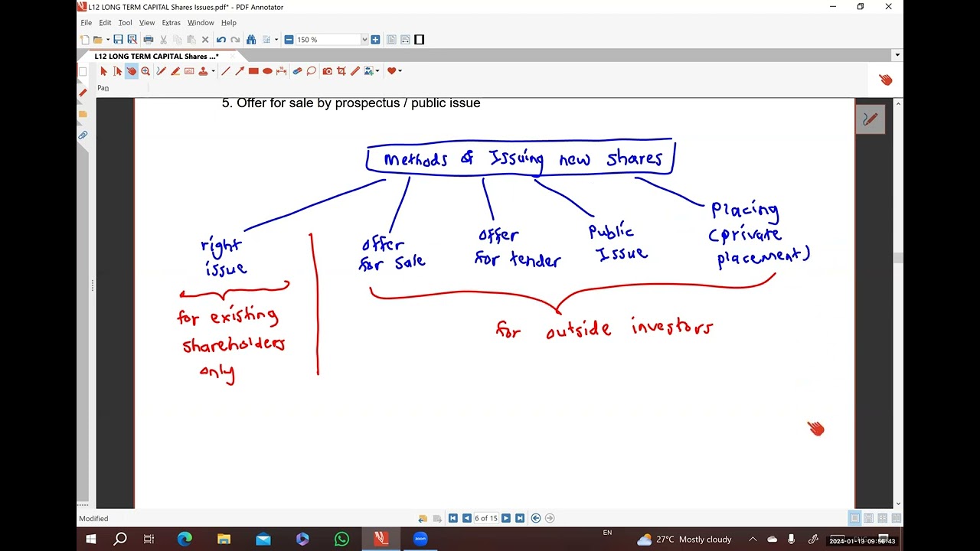The height and width of the screenshot is (551, 980).
Task: Go to the first page button
Action: coord(453,518)
